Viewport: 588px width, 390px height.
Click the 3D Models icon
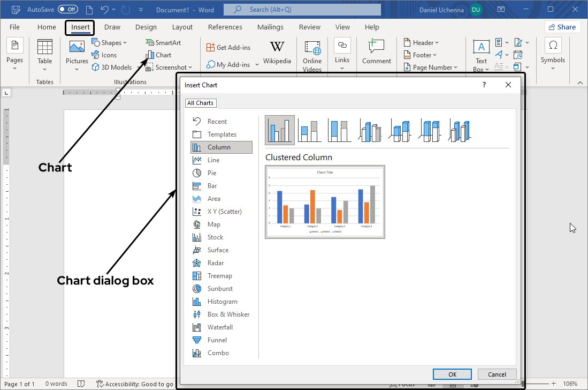coord(96,67)
